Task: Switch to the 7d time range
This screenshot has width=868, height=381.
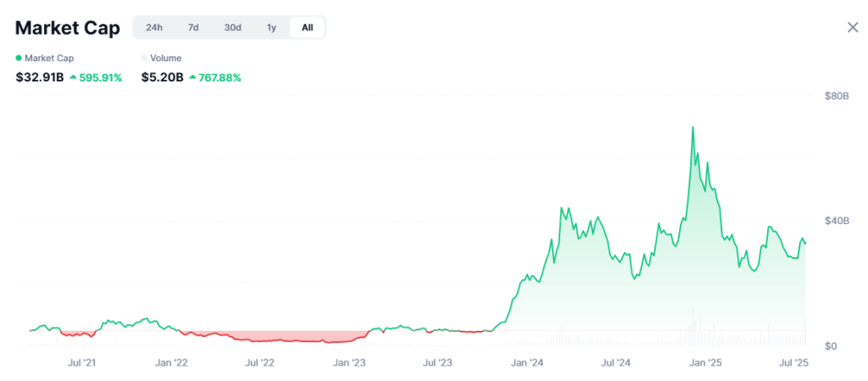Action: 193,28
